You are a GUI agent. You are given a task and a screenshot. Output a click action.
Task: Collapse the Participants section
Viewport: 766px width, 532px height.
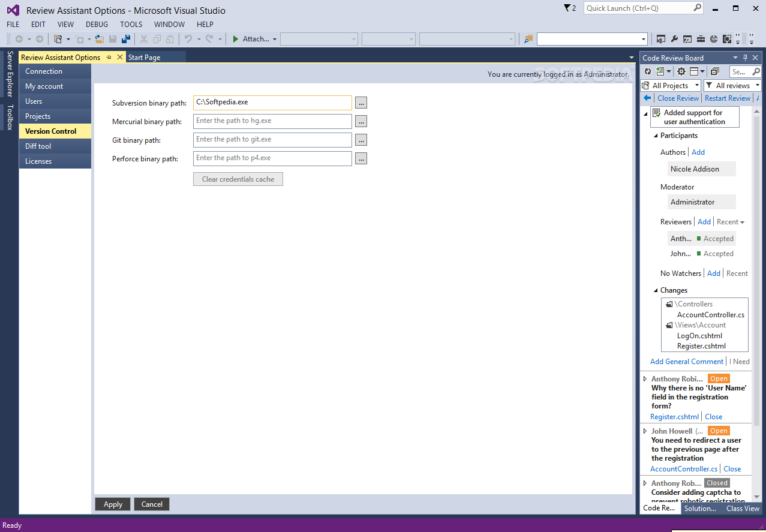[x=656, y=136]
